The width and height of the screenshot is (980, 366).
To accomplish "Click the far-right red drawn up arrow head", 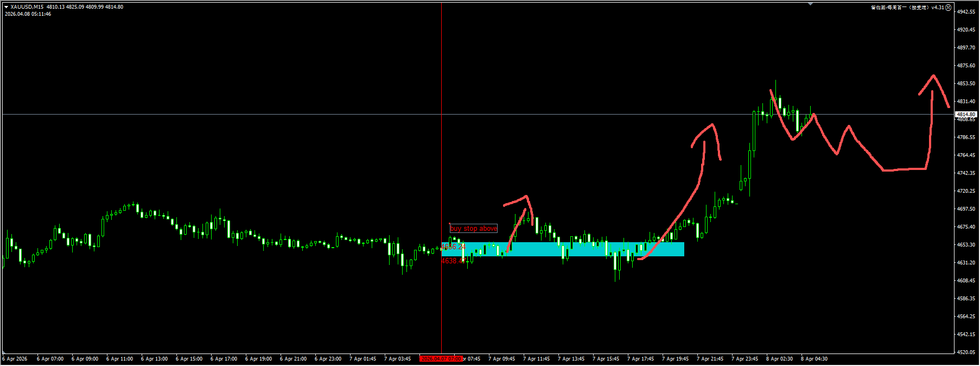I will pyautogui.click(x=933, y=77).
